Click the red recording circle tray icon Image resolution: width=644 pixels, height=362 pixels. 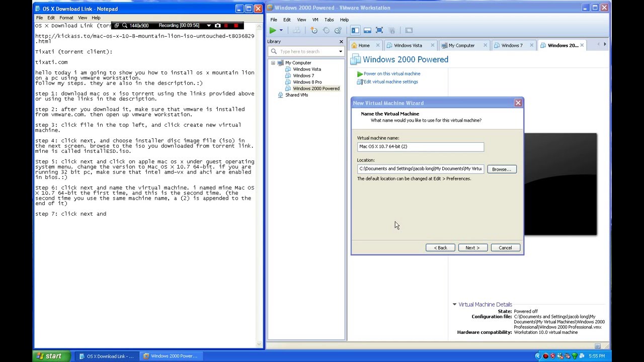pyautogui.click(x=545, y=356)
